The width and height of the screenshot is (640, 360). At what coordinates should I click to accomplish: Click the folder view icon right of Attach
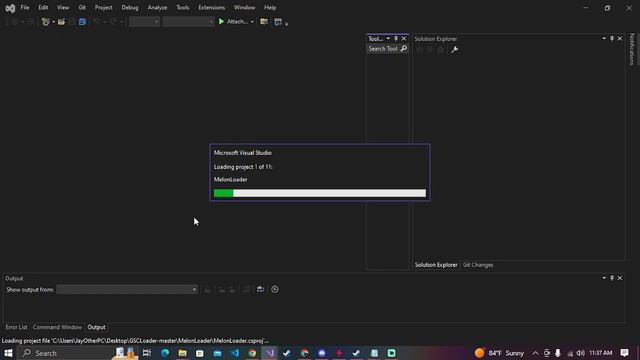(264, 22)
